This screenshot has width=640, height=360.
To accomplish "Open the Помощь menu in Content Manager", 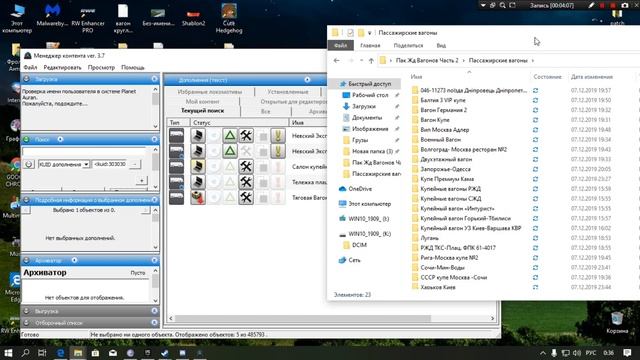I will [x=133, y=67].
